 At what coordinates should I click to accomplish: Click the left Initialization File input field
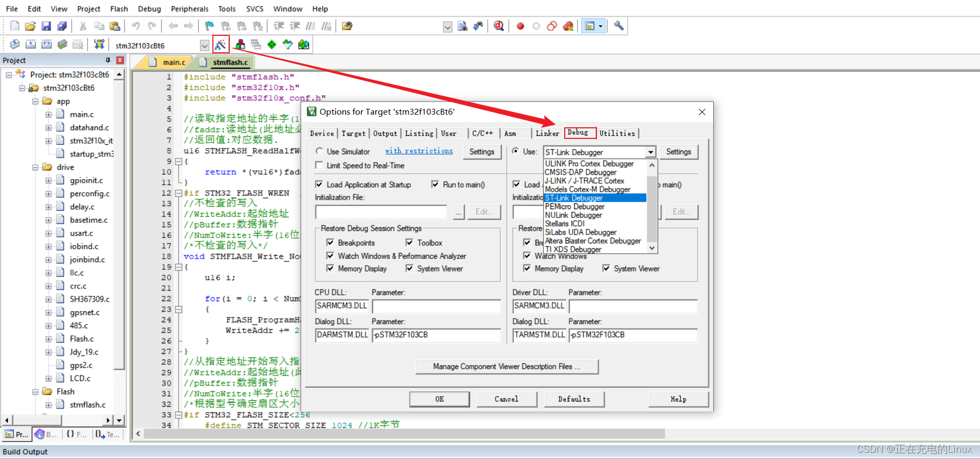pos(381,212)
